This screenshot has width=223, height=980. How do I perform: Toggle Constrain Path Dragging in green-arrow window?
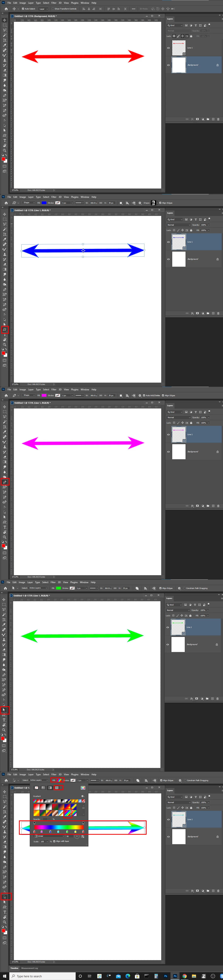[185, 588]
